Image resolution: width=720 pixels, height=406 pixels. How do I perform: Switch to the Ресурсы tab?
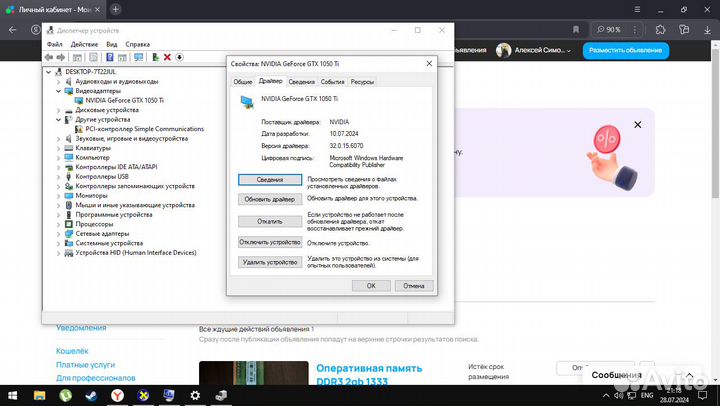tap(362, 82)
